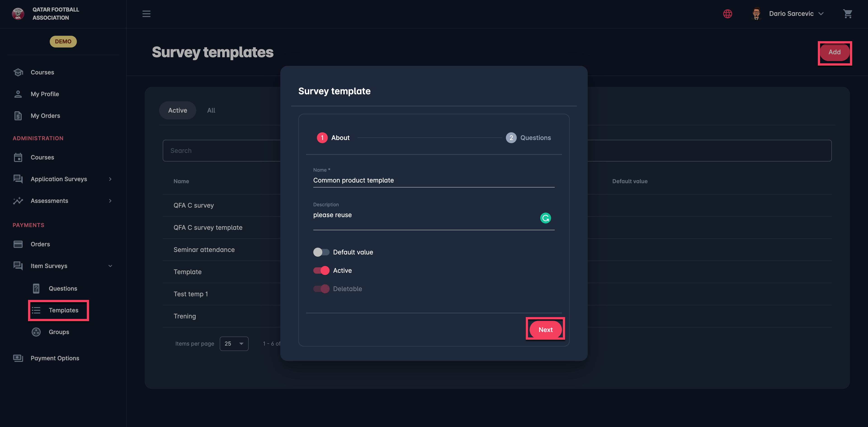Open the globe language selector icon
The image size is (868, 427).
[727, 14]
